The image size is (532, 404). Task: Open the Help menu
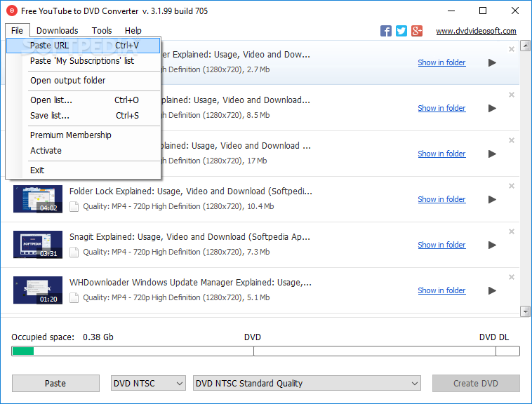pyautogui.click(x=133, y=30)
